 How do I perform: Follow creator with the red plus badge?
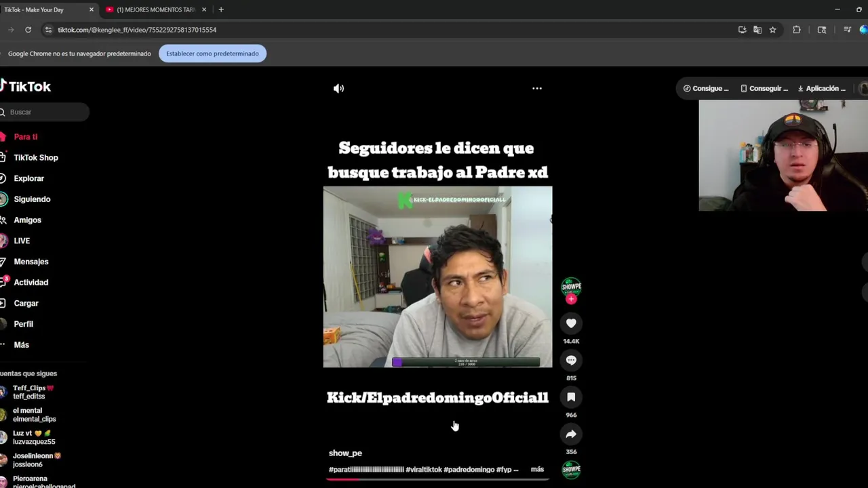571,299
